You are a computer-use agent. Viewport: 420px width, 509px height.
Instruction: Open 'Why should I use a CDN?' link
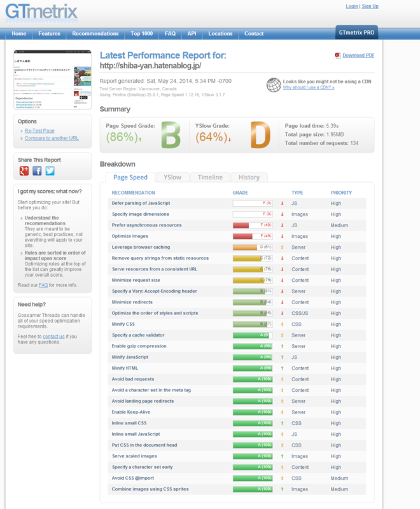[x=309, y=87]
